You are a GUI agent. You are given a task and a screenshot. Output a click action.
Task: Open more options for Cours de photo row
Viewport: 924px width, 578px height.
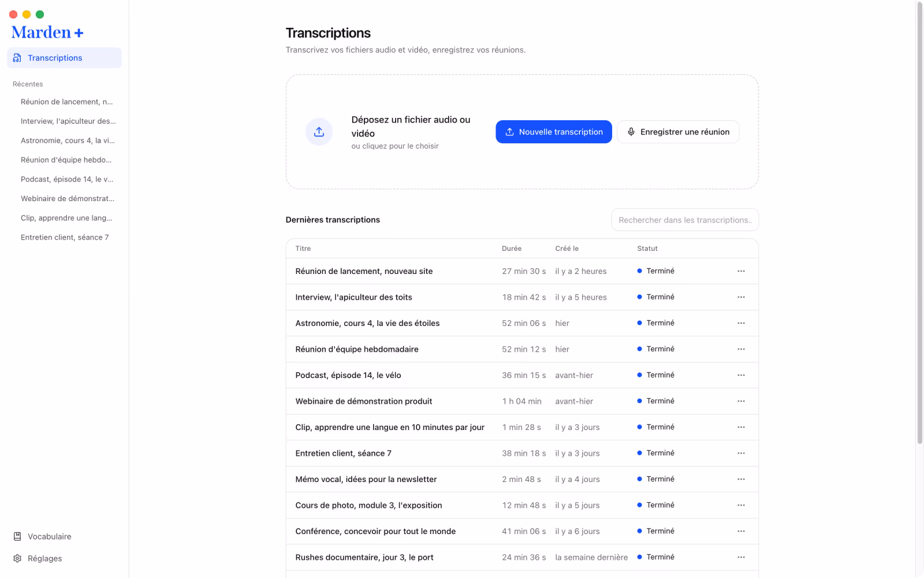click(741, 505)
